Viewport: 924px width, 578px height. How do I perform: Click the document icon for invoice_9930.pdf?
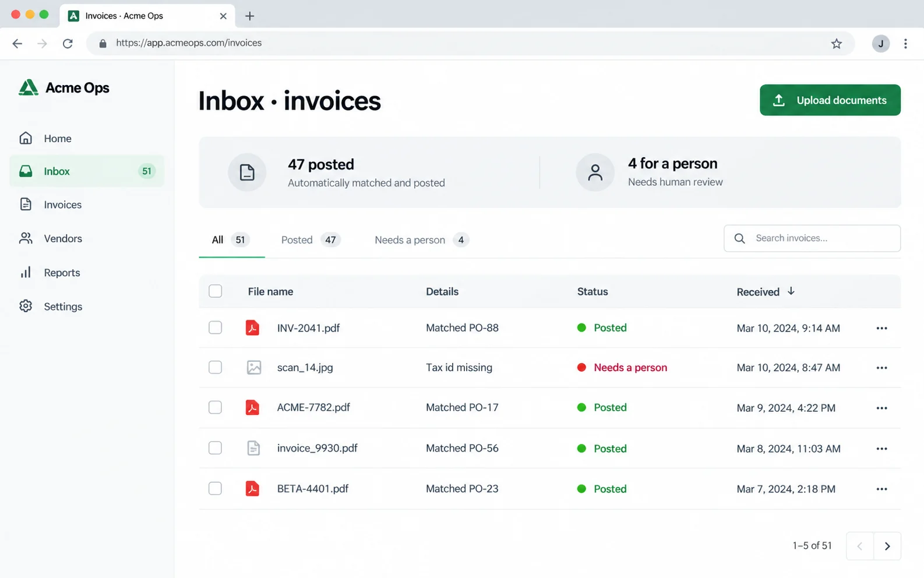(x=253, y=448)
